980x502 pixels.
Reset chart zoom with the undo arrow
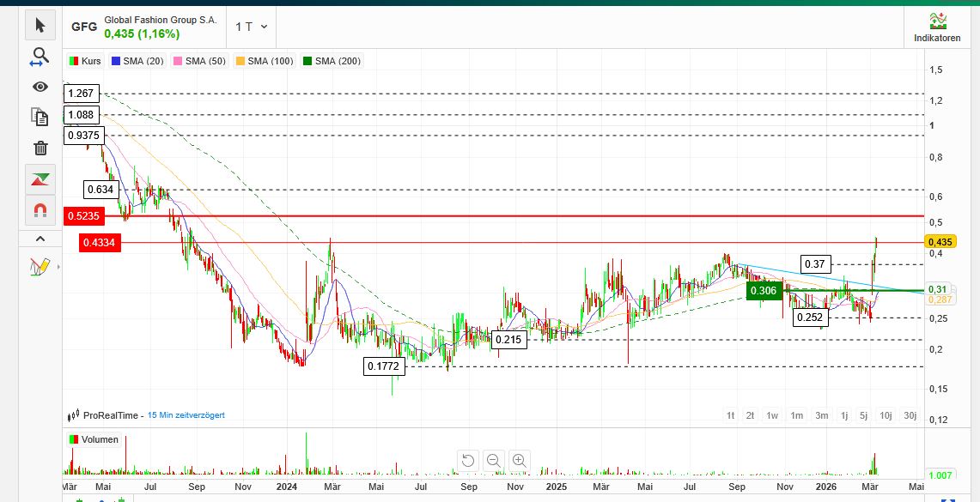pos(468,461)
